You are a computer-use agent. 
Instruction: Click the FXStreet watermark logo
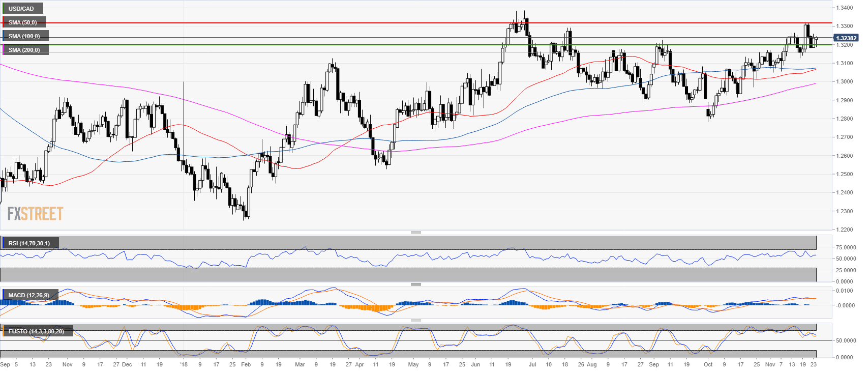(35, 214)
